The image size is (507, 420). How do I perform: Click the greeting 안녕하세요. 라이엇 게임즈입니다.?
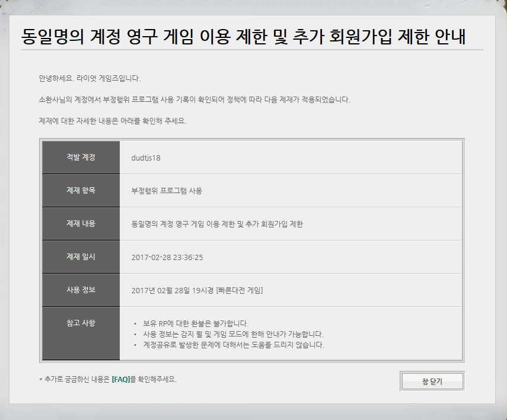pos(90,79)
